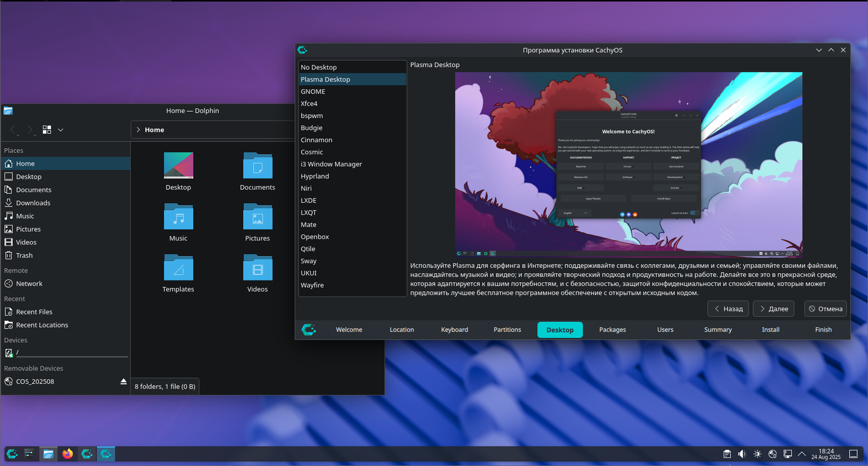The image size is (868, 466).
Task: Open the Dolphin view mode dropdown arrow
Action: 60,130
